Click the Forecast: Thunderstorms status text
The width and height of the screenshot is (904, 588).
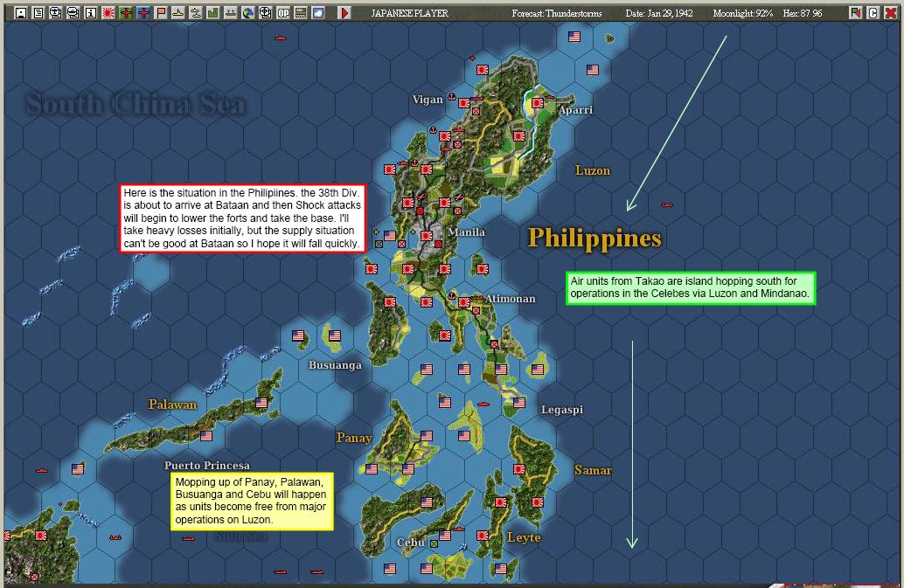(556, 13)
